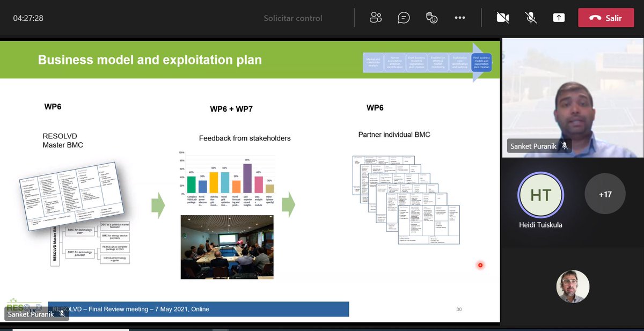Click the muted mic badge on Sanket Puranik's video
This screenshot has height=331, width=644.
(x=565, y=145)
